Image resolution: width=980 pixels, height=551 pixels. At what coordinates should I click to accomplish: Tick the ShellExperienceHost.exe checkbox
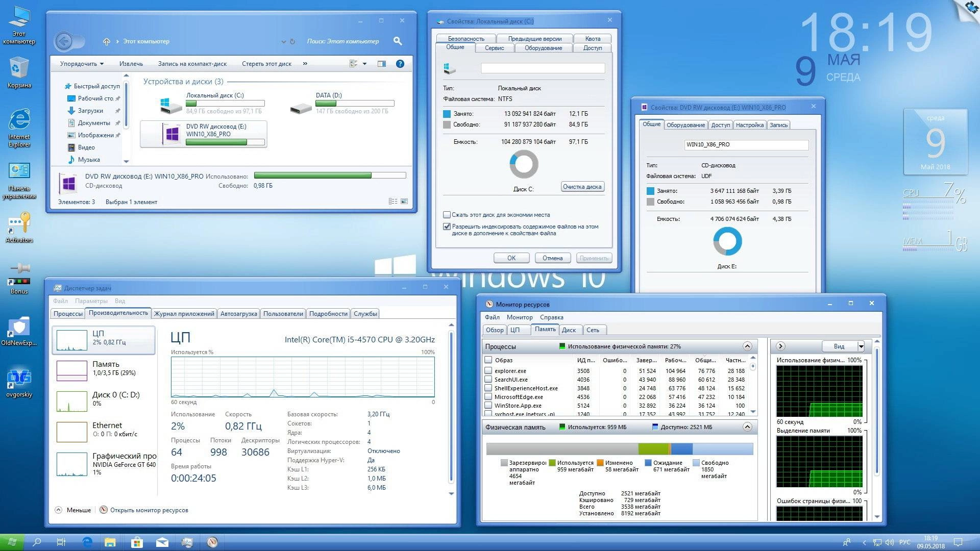(x=488, y=388)
